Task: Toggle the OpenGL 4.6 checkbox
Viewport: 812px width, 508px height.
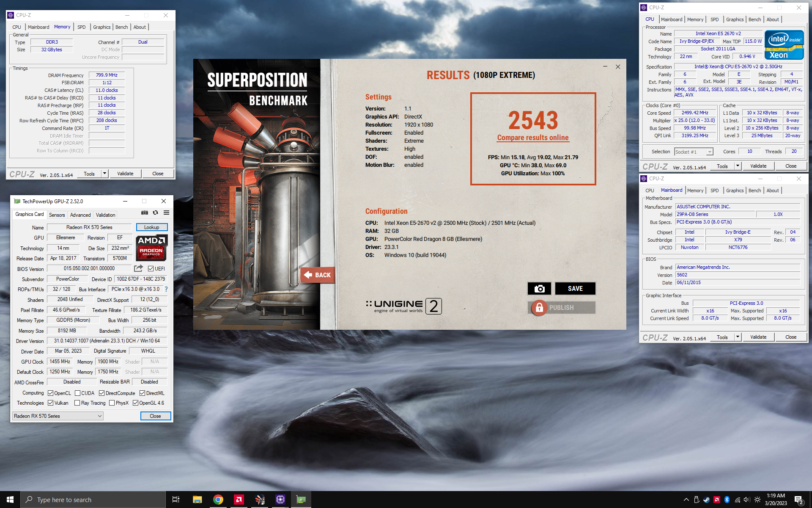Action: coord(135,403)
